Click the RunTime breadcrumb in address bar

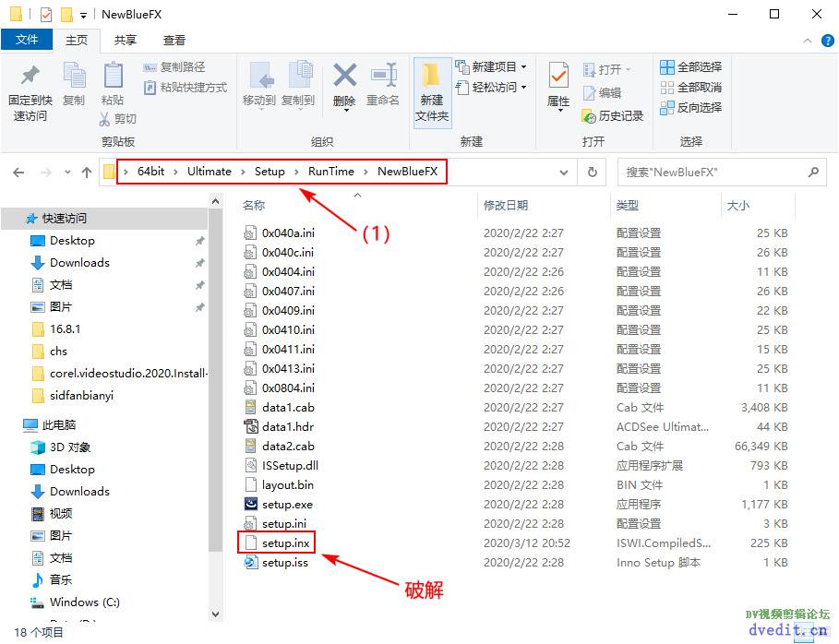[331, 172]
